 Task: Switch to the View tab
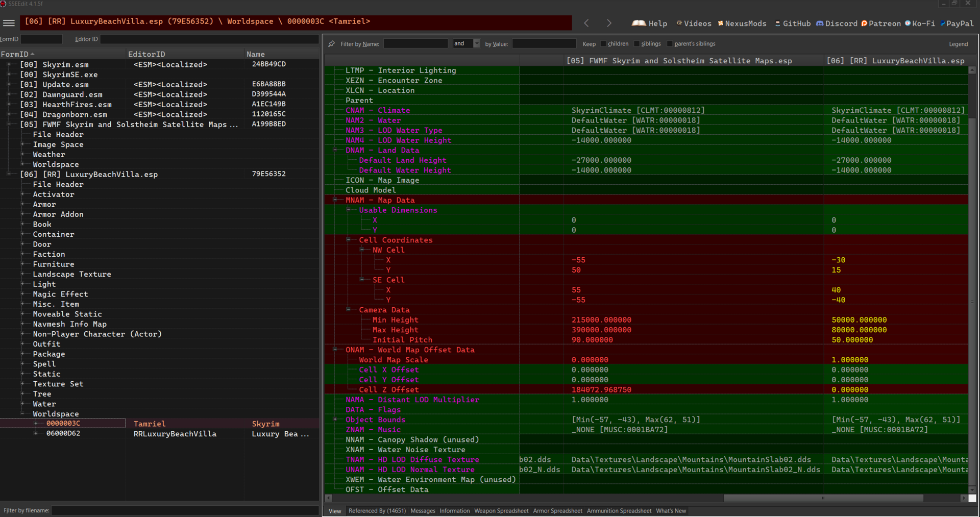(x=335, y=511)
